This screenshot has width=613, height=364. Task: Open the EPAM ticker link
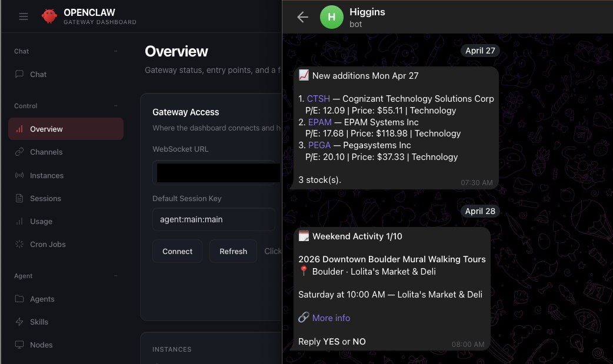tap(320, 122)
